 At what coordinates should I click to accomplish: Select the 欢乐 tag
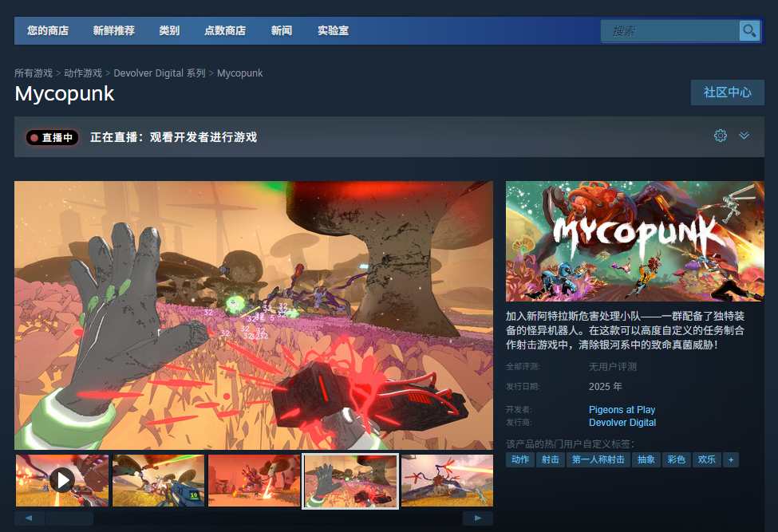tap(706, 459)
